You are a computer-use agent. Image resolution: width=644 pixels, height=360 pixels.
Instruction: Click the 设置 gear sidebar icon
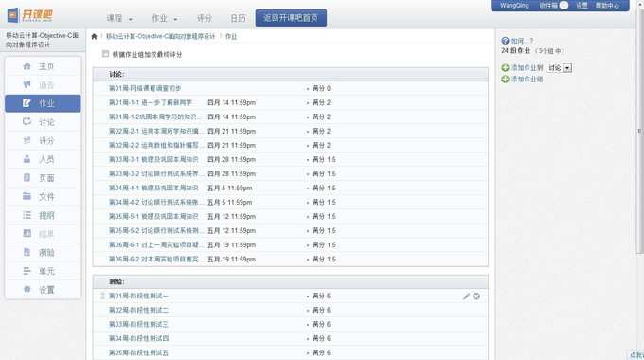click(x=27, y=289)
